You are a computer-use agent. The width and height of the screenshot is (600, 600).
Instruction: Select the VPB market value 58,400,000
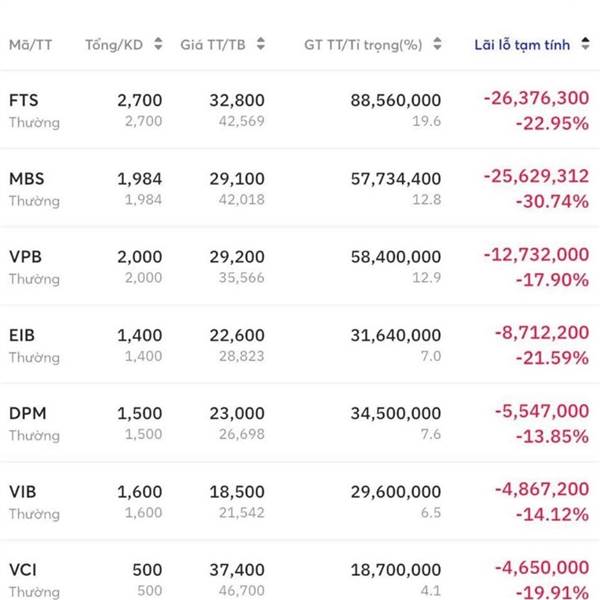[396, 257]
